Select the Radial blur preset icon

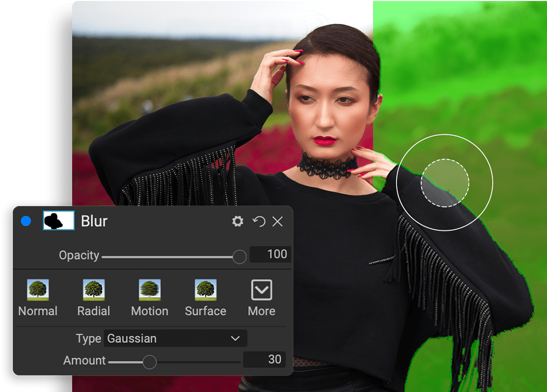tap(94, 291)
